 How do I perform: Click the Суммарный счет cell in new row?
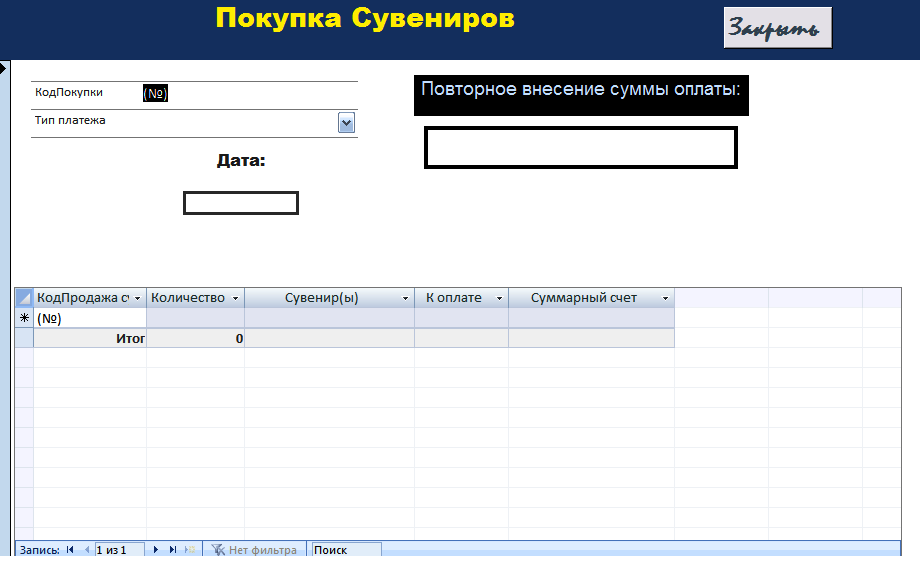click(x=591, y=318)
